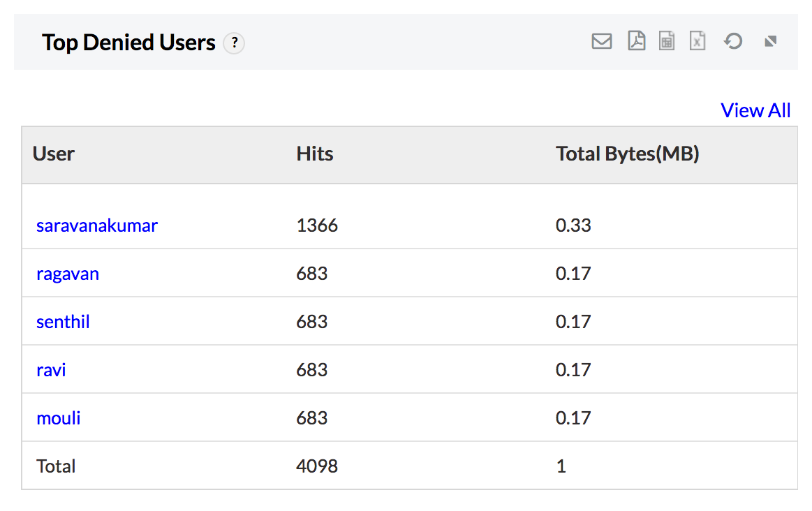The width and height of the screenshot is (812, 511).
Task: Open the CSV export icon
Action: [666, 41]
